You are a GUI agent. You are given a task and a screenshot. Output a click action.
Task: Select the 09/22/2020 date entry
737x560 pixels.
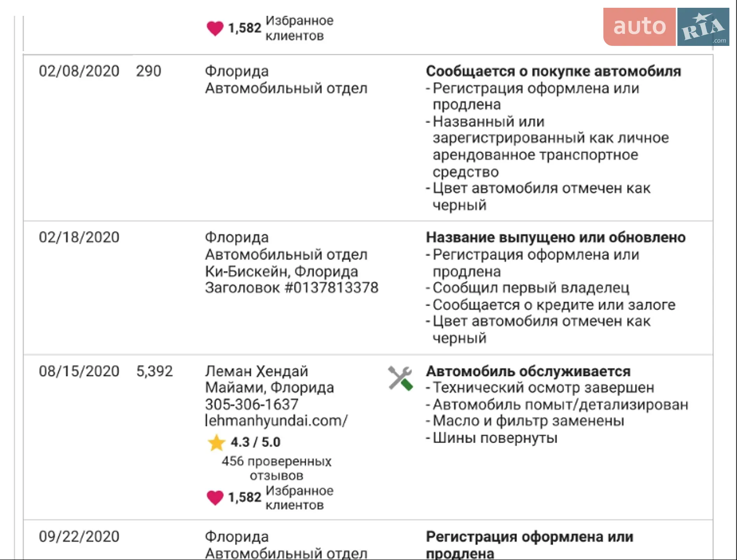click(79, 537)
